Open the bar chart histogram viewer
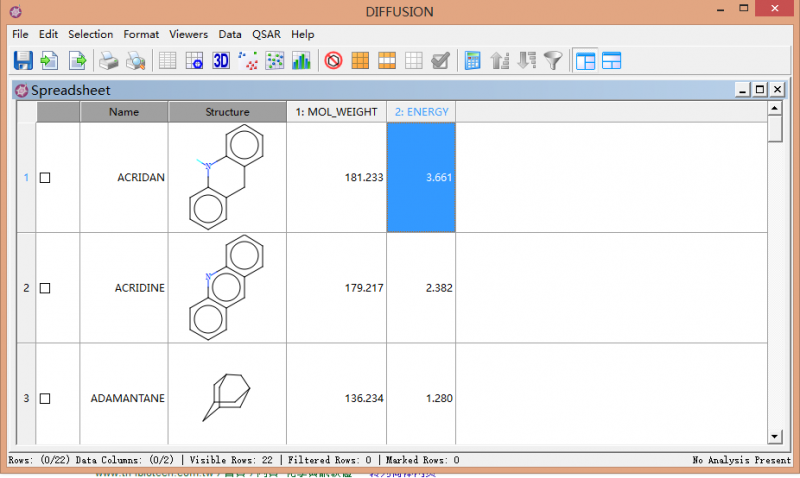The height and width of the screenshot is (478, 800). [302, 61]
